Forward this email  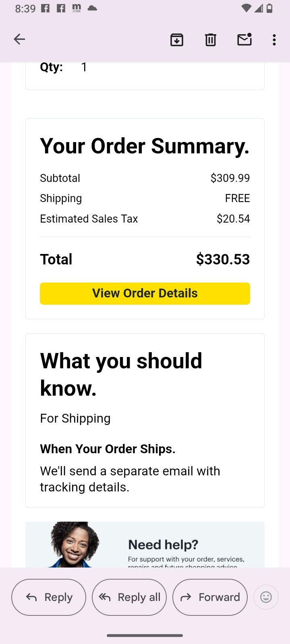[x=210, y=597]
